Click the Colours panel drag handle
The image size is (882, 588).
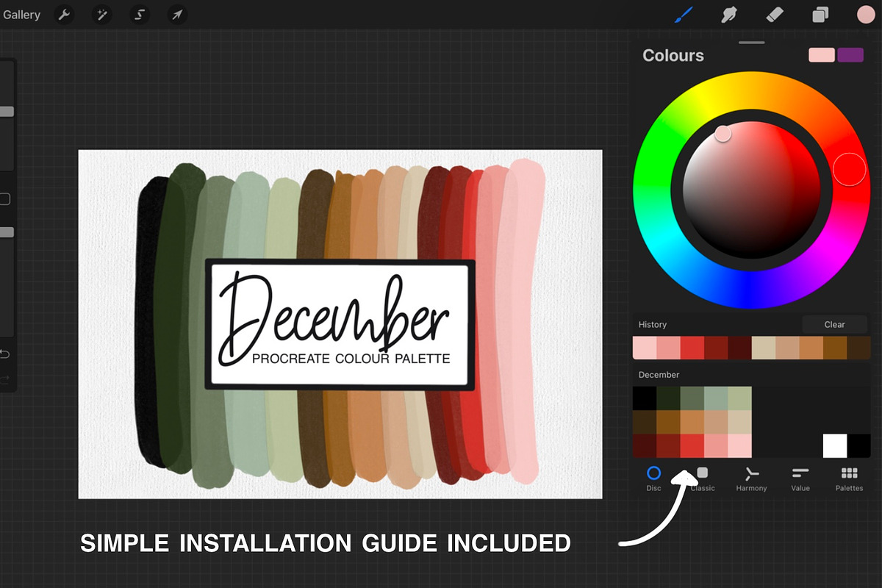click(x=752, y=43)
